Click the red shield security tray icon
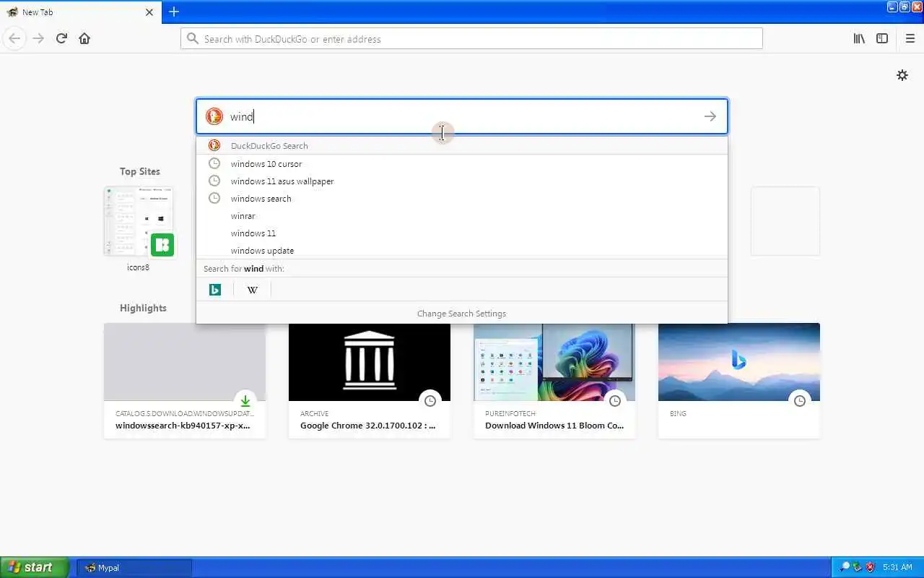The width and height of the screenshot is (924, 578). click(870, 567)
